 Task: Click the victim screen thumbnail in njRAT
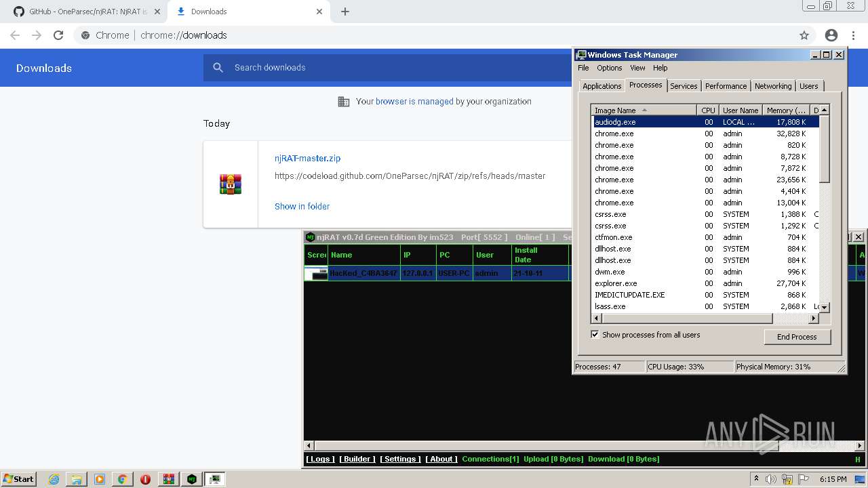coord(316,274)
